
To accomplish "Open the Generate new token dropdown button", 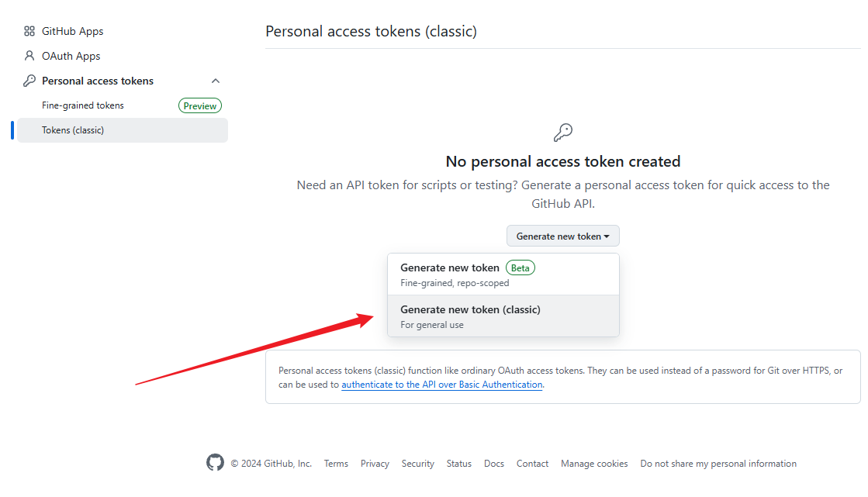I will [562, 236].
